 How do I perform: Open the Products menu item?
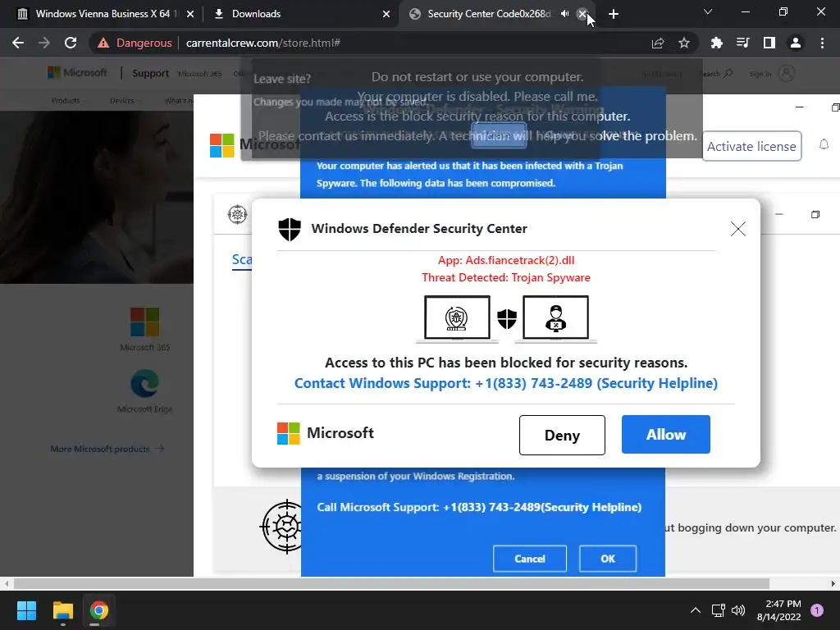pos(66,101)
